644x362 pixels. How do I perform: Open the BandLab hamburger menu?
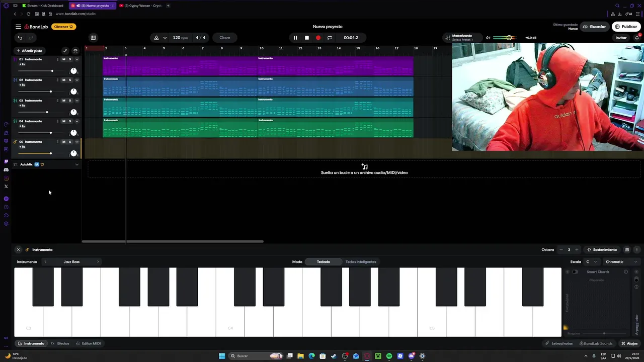(x=18, y=27)
